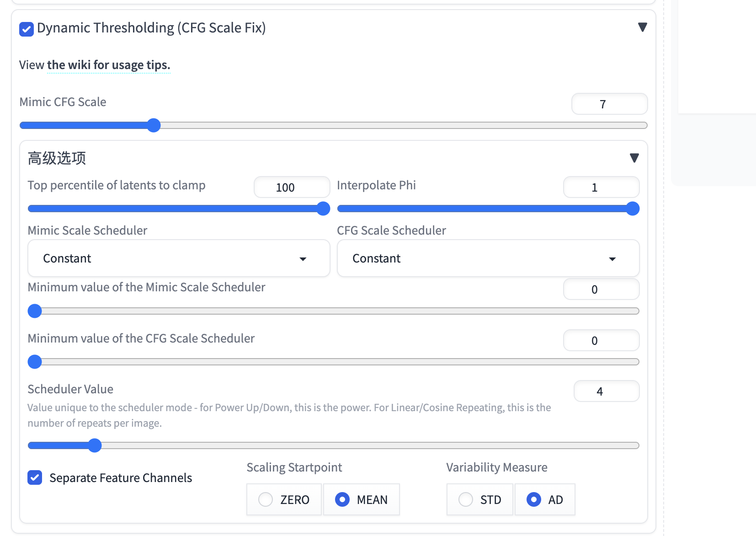The image size is (756, 536).
Task: Click the Mimic Scale Scheduler minimum value field
Action: 601,289
